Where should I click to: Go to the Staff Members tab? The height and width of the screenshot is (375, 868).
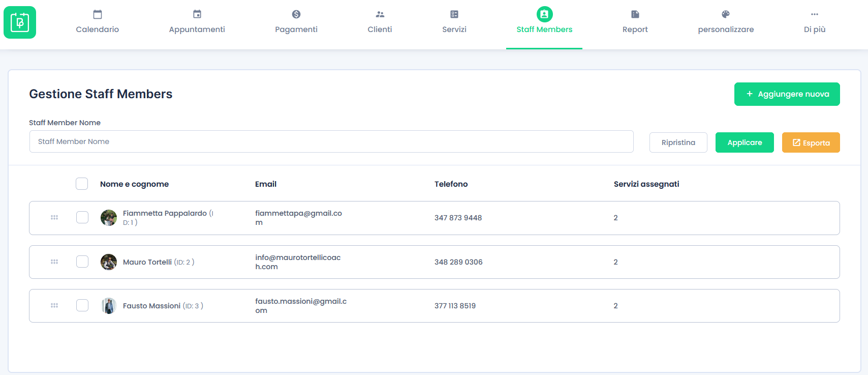point(544,22)
